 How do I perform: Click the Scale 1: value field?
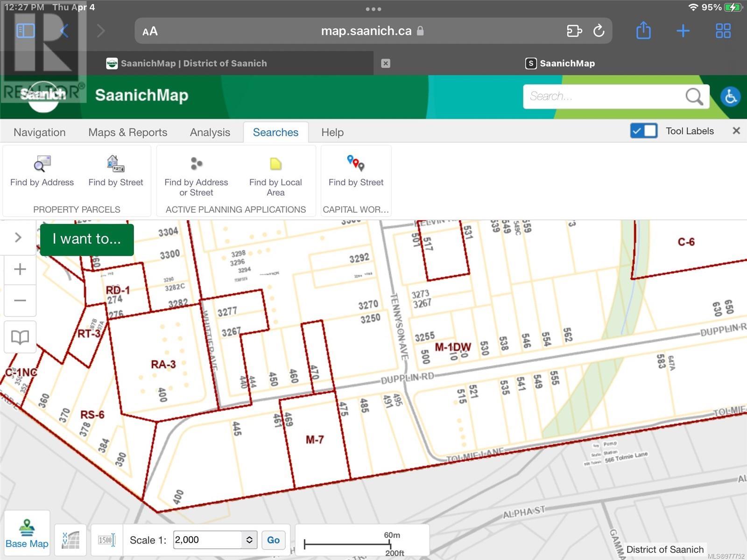pos(208,540)
